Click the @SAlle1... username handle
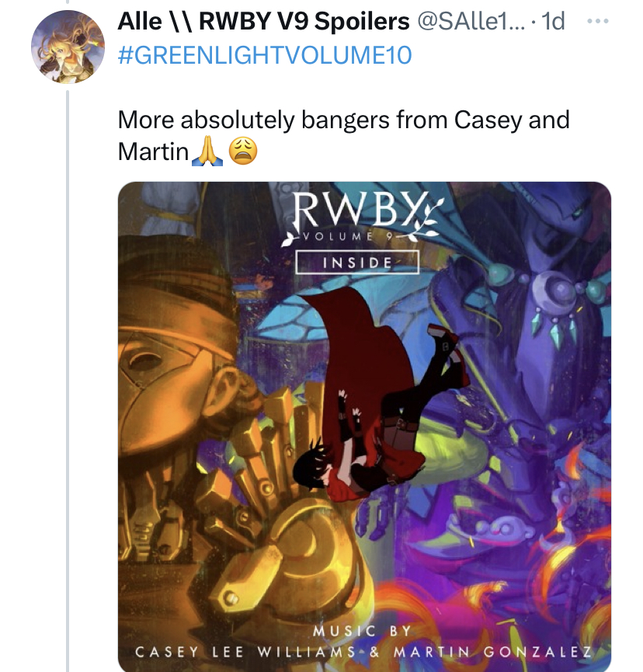 [x=471, y=21]
